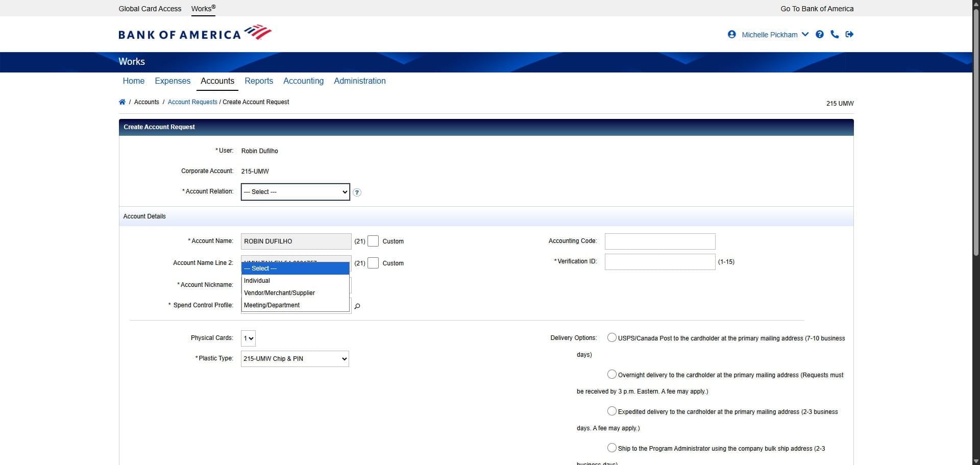Open the Plastic Type dropdown
This screenshot has width=980, height=465.
point(294,358)
